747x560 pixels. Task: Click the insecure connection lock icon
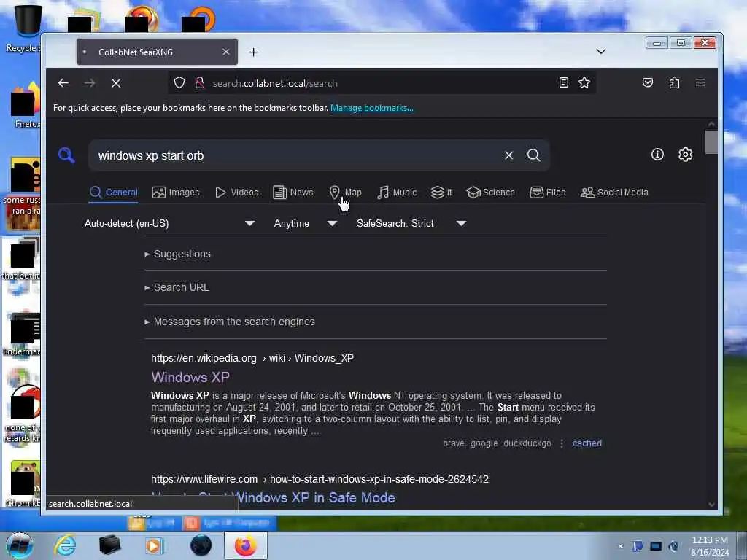tap(200, 83)
